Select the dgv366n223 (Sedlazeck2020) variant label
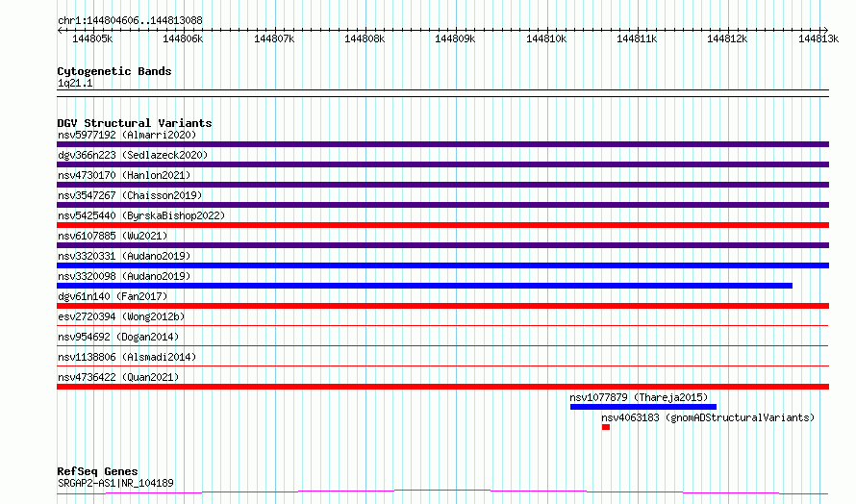 point(133,155)
